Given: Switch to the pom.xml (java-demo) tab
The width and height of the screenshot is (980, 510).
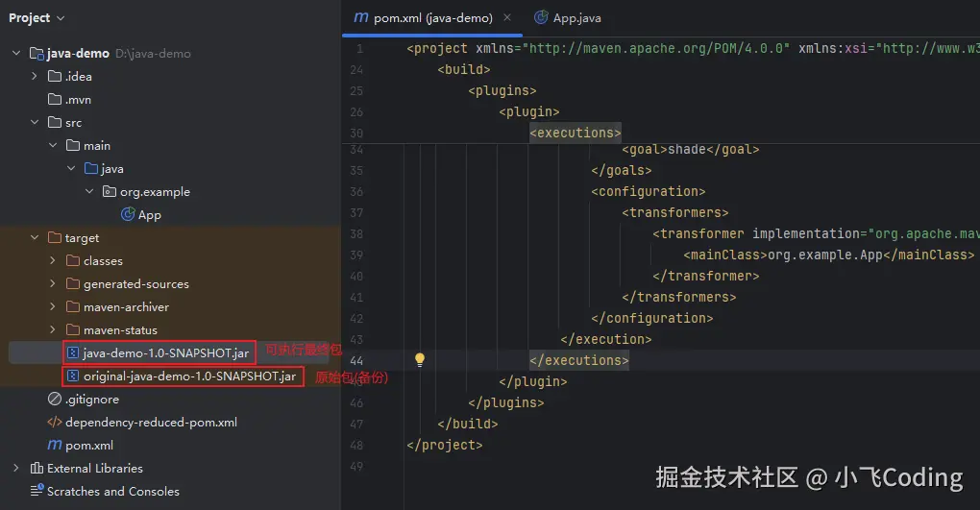Looking at the screenshot, I should click(432, 18).
